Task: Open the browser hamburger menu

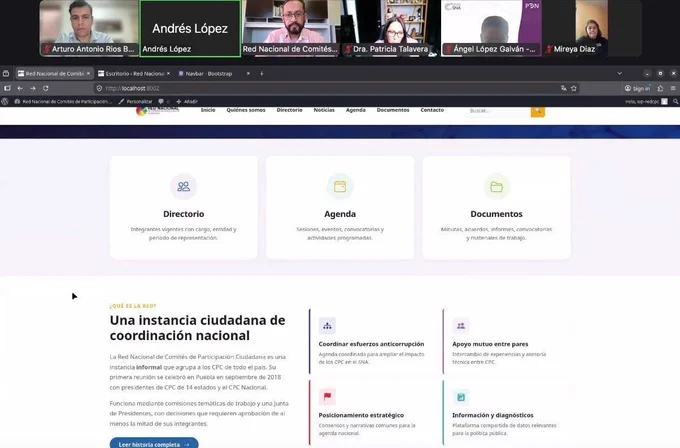Action: (673, 88)
